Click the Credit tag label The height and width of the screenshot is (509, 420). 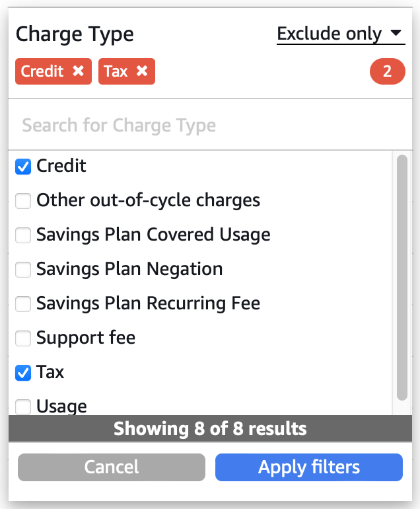[x=42, y=71]
